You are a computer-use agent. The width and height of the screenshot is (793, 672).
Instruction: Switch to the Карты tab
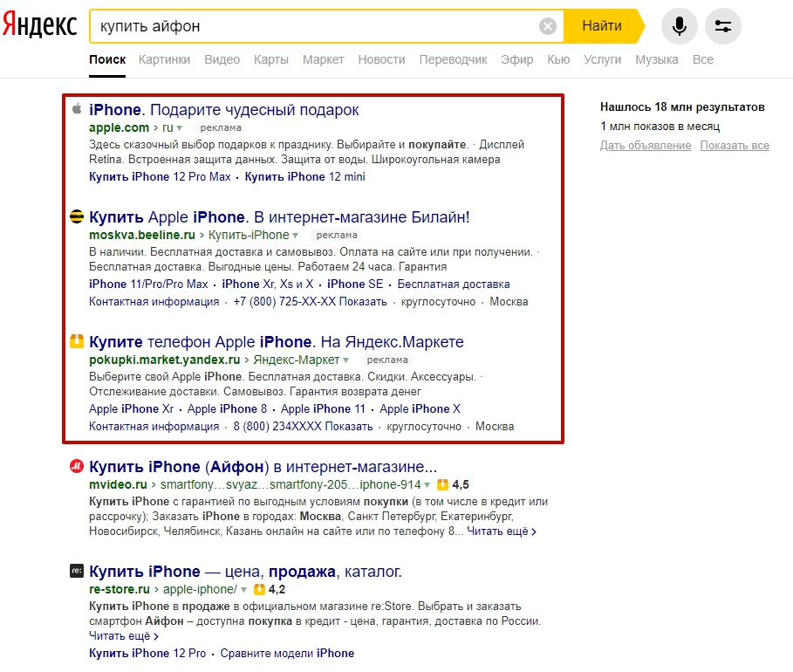(271, 59)
